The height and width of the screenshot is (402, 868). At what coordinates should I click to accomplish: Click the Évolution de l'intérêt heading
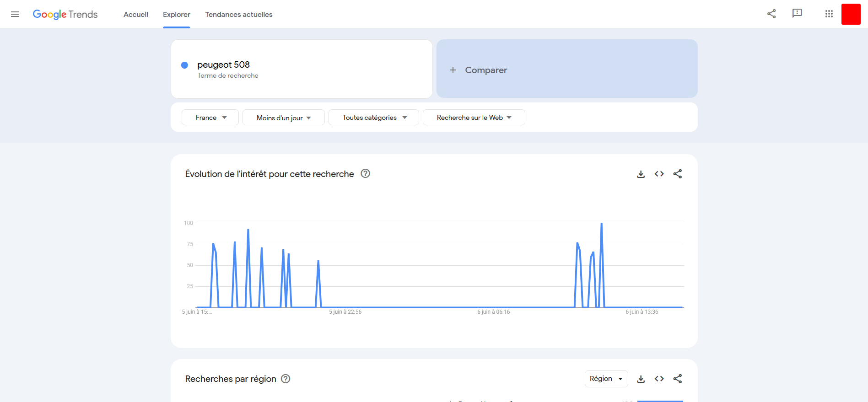pos(270,174)
